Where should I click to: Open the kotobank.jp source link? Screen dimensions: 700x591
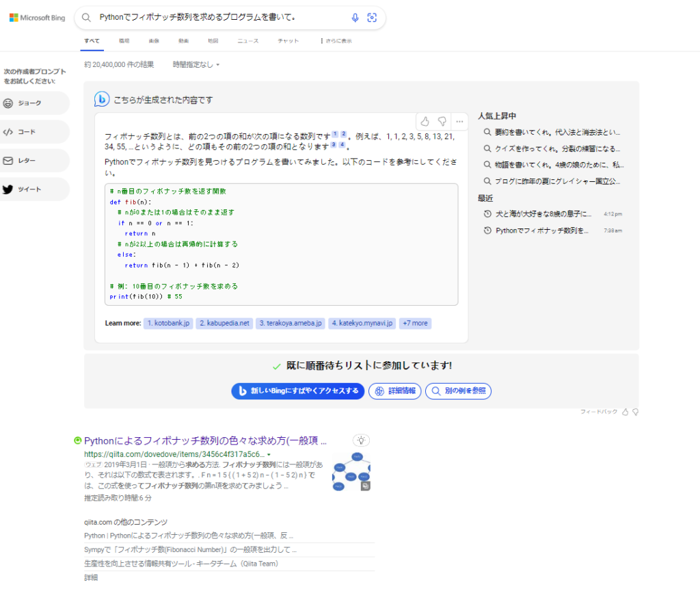pos(168,324)
